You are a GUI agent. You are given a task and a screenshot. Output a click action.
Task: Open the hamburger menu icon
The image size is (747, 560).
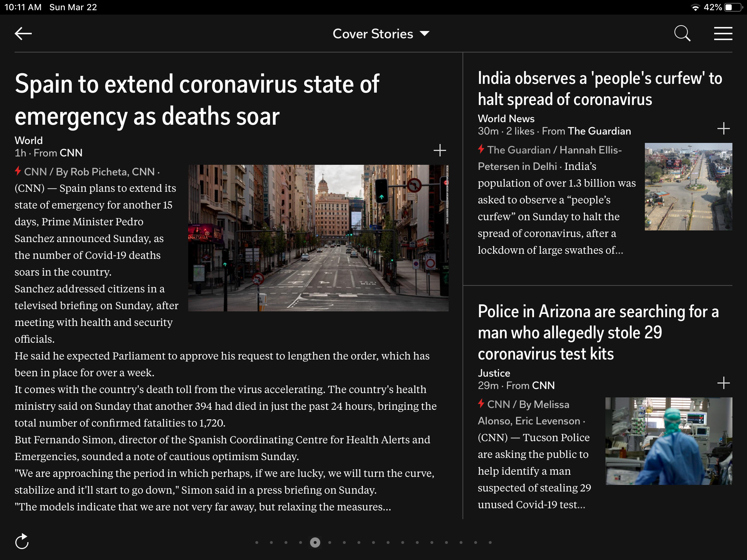click(723, 34)
